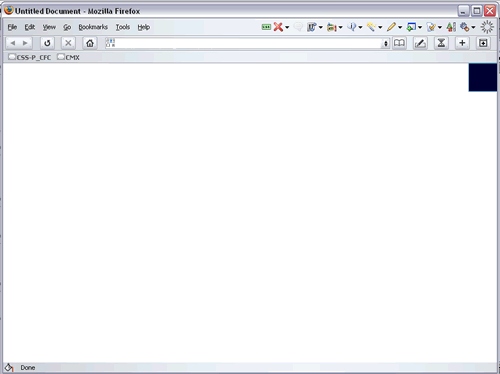This screenshot has width=500, height=374.
Task: Open the CMX bookmark folder
Action: (x=68, y=57)
